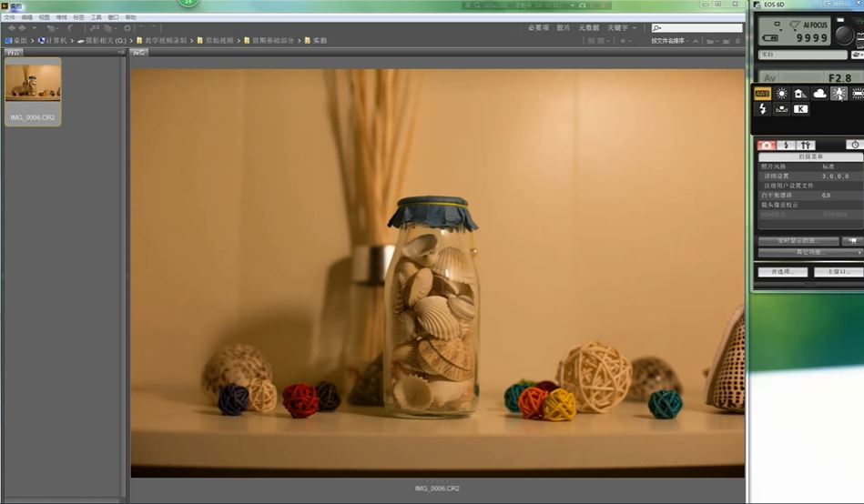Choose the Flash lightning white balance icon

click(x=762, y=109)
